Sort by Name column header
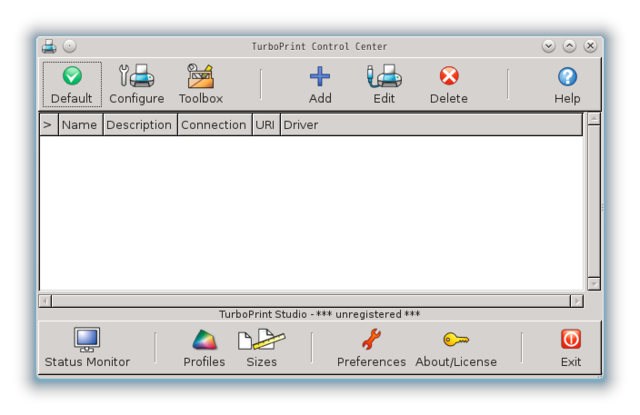Viewport: 640px width, 415px height. click(x=80, y=125)
